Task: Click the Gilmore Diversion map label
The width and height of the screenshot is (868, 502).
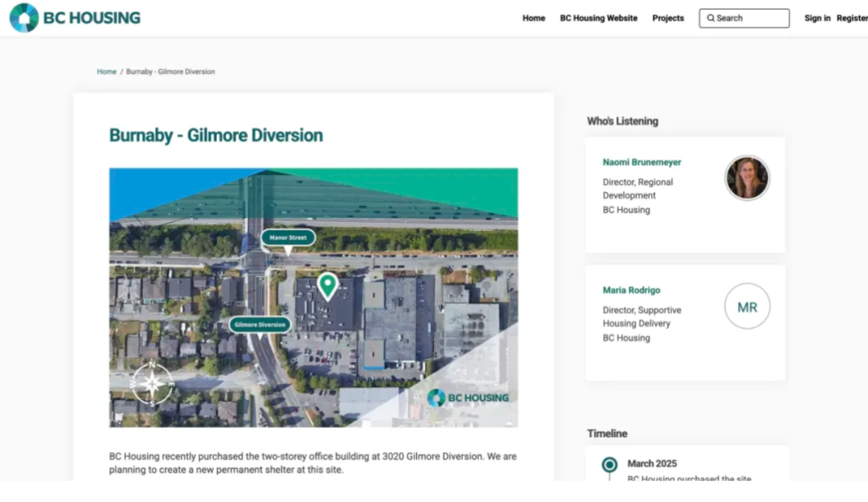Action: tap(260, 325)
